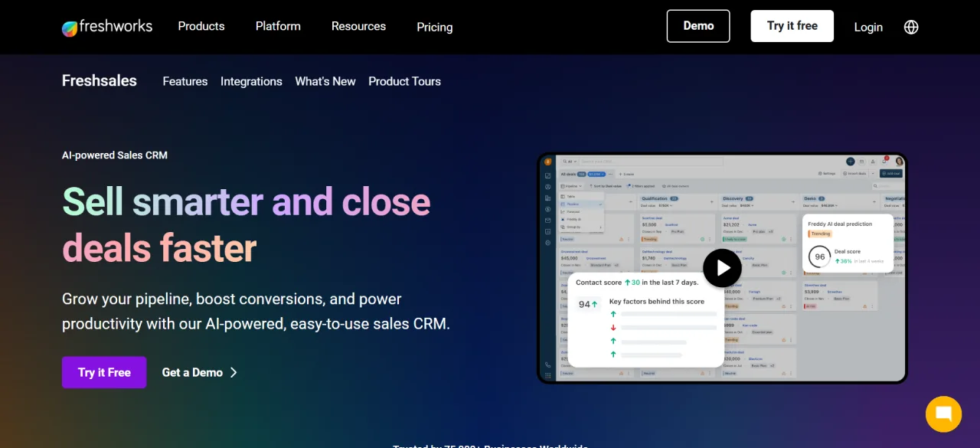This screenshot has width=980, height=448.
Task: Open the Pricing menu item
Action: 434,27
